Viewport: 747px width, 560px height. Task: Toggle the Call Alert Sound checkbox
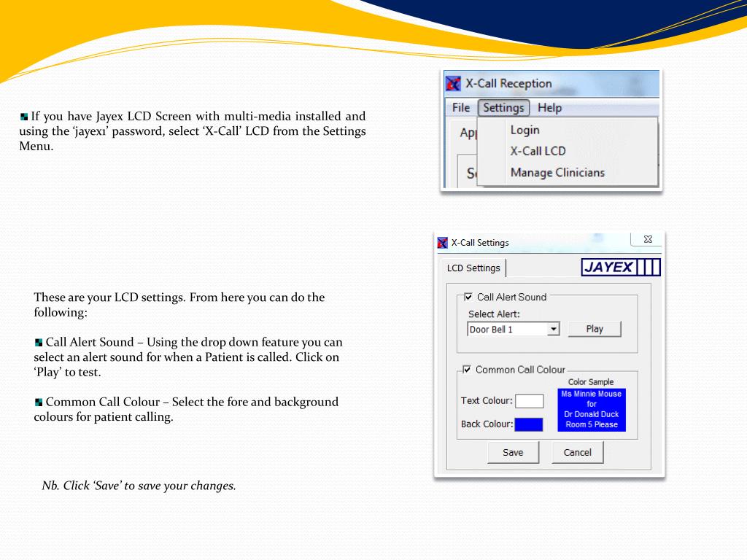click(x=468, y=297)
